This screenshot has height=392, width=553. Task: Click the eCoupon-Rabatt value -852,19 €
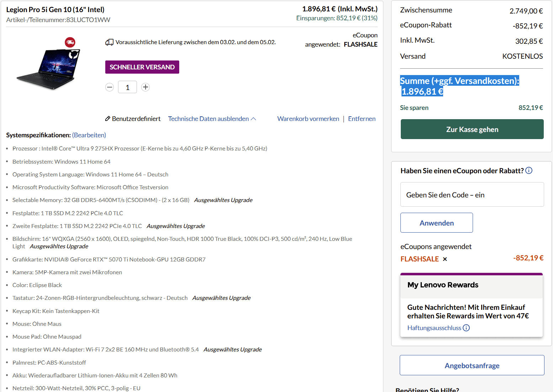(528, 26)
